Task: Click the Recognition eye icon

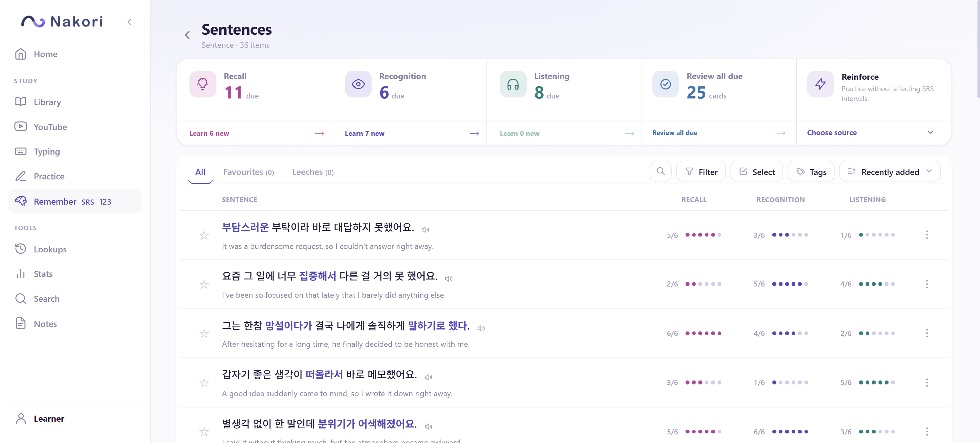Action: click(358, 84)
